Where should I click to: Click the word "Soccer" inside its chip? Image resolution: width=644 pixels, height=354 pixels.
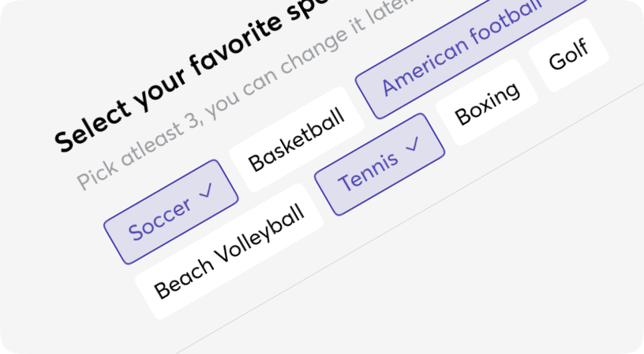point(159,219)
